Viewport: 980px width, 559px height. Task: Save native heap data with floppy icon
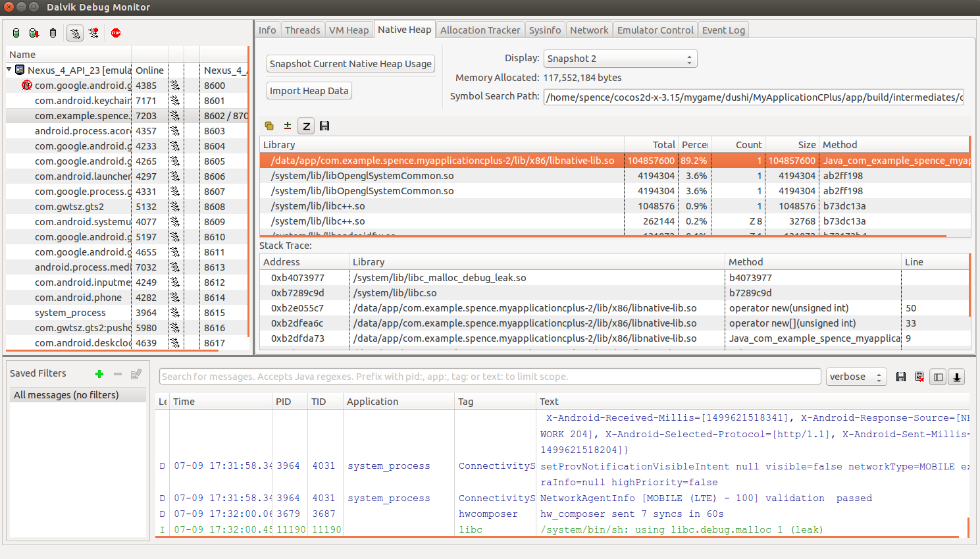[324, 126]
